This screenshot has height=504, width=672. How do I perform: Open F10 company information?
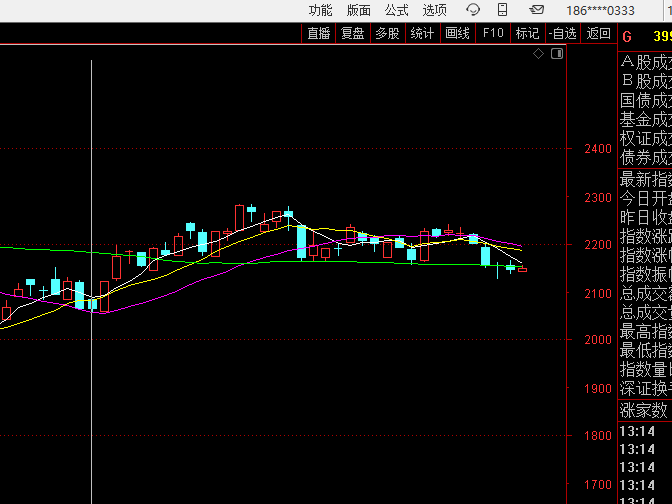coord(493,33)
